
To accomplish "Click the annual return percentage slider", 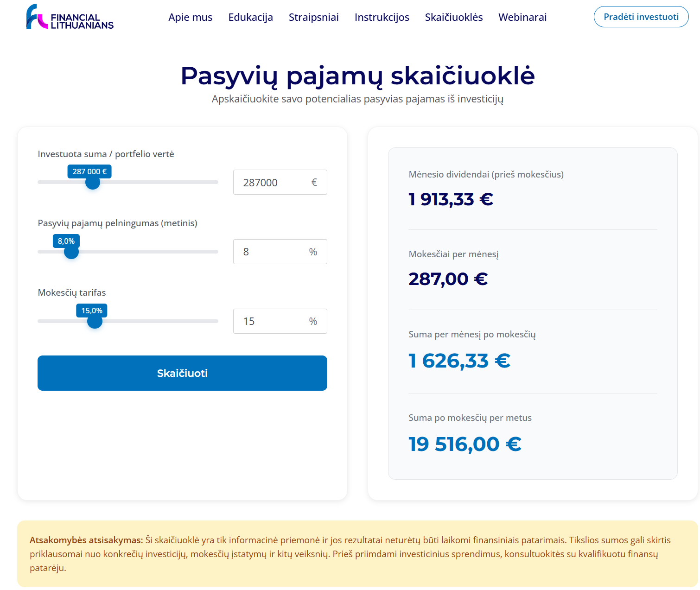I will tap(71, 252).
